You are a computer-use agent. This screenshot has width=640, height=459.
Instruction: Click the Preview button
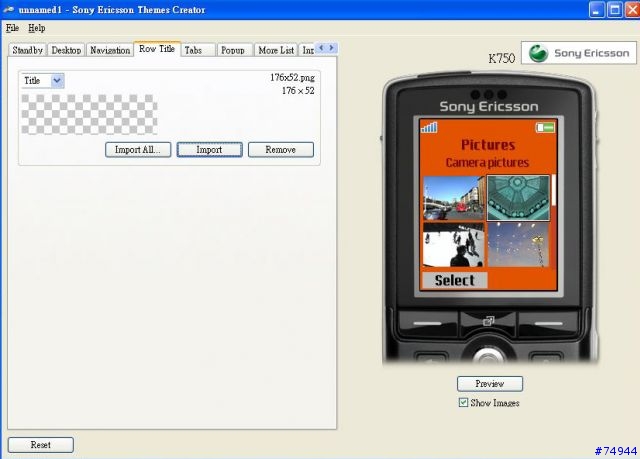click(490, 384)
